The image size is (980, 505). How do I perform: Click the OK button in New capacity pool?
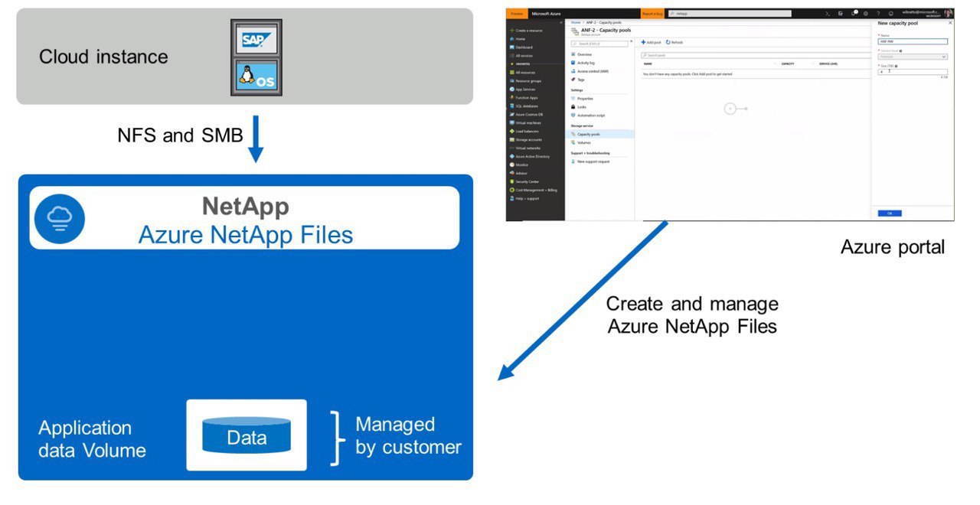click(890, 213)
